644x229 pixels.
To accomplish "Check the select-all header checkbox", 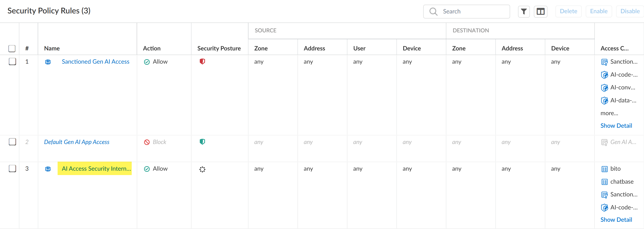I will coord(12,48).
